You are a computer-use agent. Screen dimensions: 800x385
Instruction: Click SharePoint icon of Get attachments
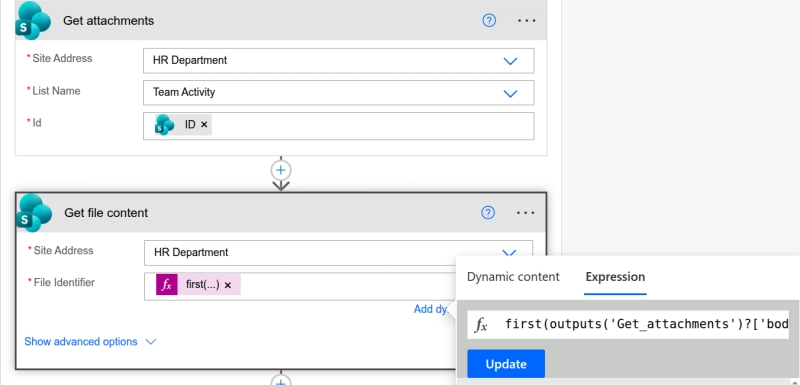33,20
